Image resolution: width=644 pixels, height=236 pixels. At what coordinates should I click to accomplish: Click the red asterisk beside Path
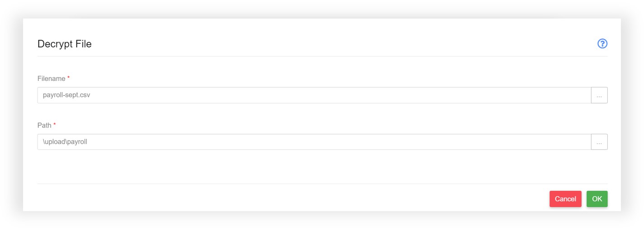[x=54, y=124]
